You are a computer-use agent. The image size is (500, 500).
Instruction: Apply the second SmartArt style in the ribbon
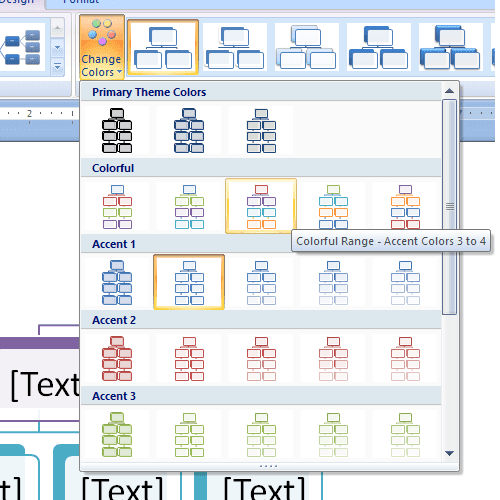(x=235, y=47)
